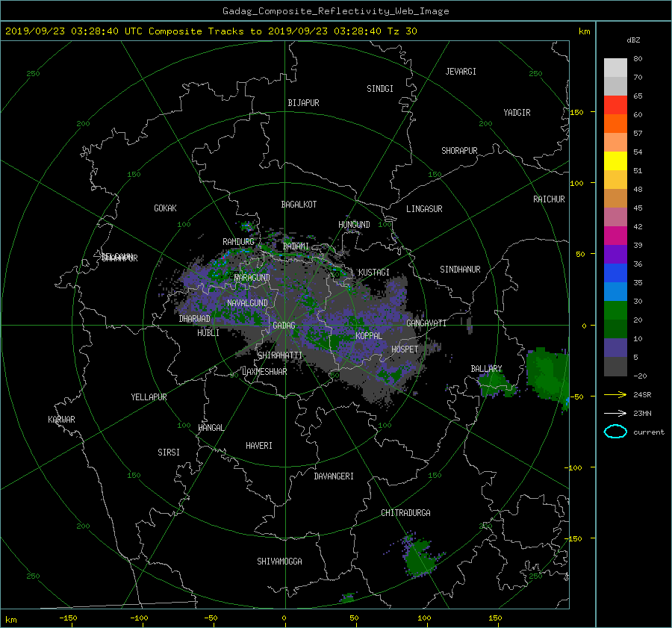Click the GANGAVATI city label
The width and height of the screenshot is (672, 628).
pyautogui.click(x=426, y=323)
